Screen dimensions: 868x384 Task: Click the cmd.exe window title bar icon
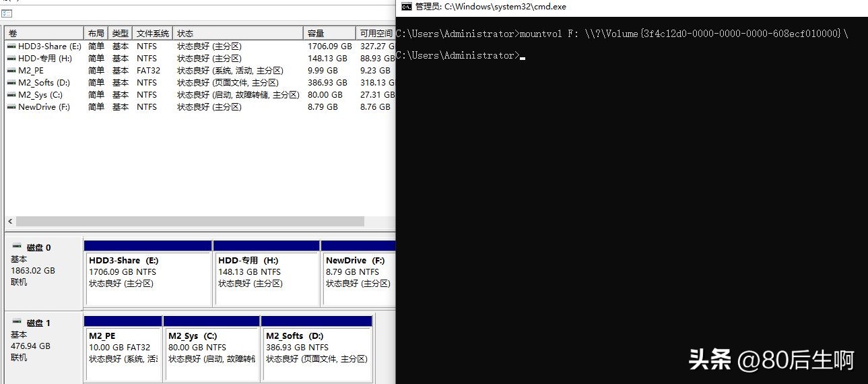(406, 7)
